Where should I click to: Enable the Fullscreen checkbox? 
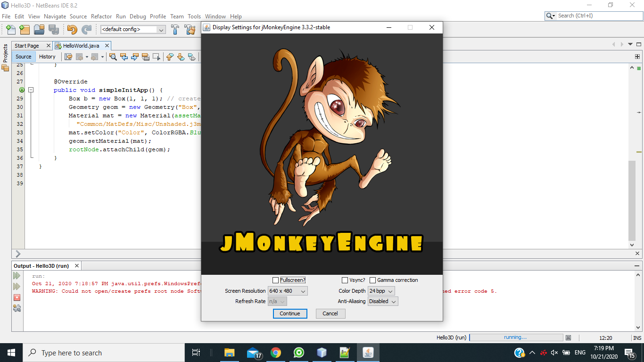pyautogui.click(x=276, y=280)
